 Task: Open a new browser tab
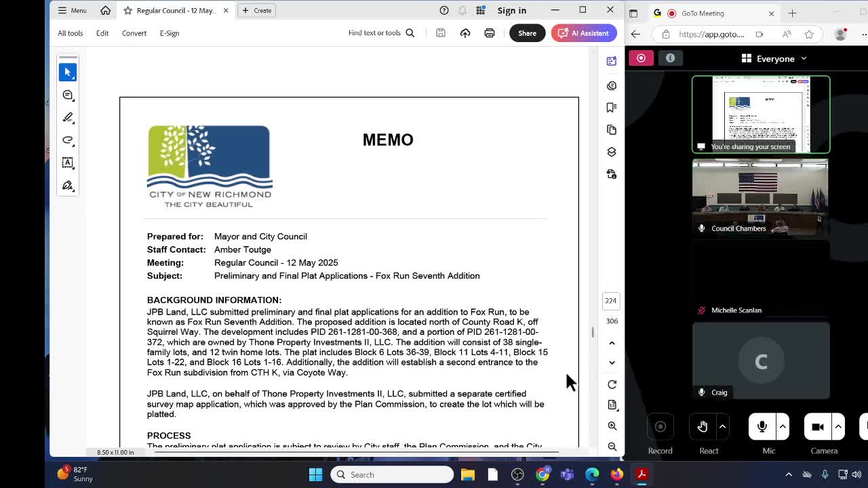(x=792, y=14)
